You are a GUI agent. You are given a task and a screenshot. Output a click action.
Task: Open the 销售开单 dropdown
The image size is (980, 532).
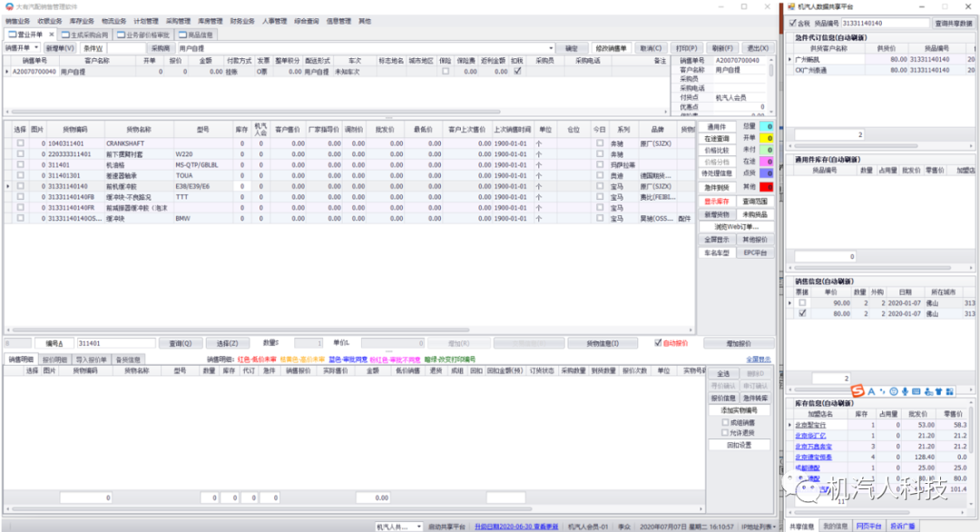(35, 48)
